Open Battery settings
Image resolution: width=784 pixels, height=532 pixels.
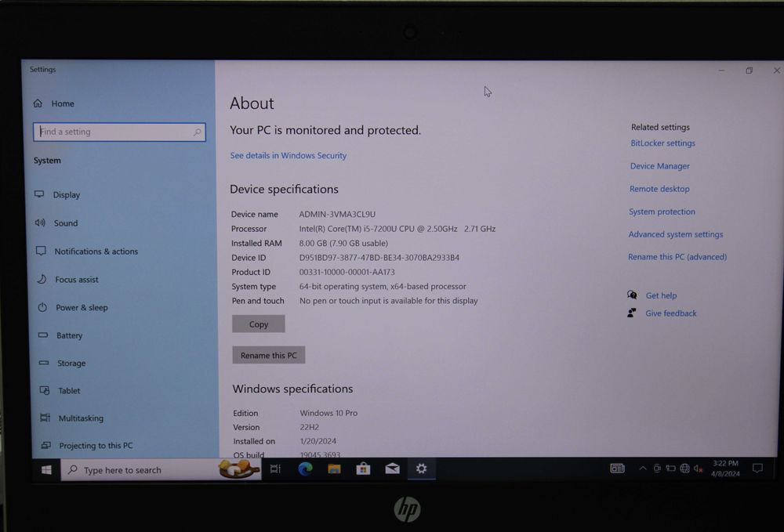pos(60,335)
